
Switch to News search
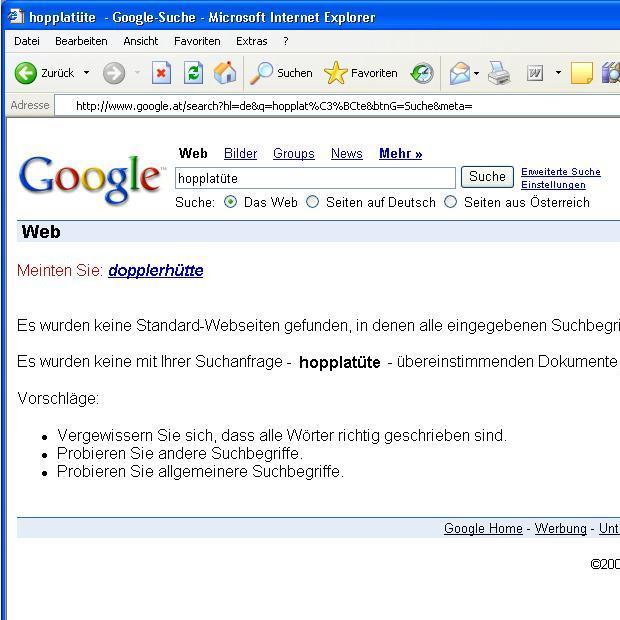pyautogui.click(x=347, y=153)
